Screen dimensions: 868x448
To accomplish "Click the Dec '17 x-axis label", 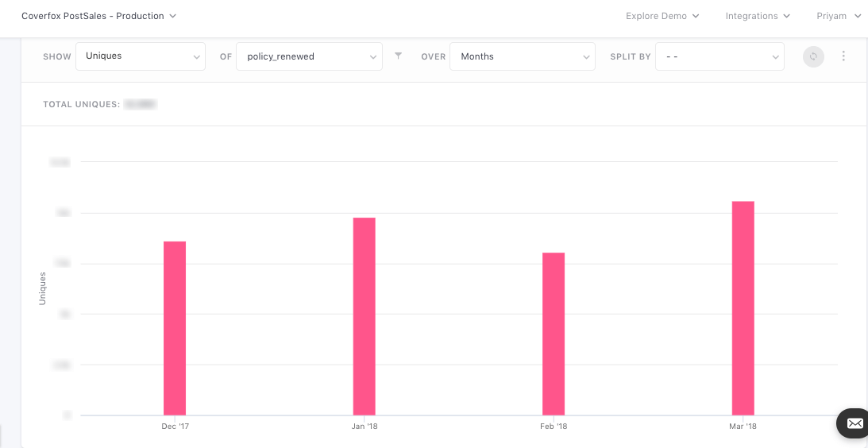I will (x=175, y=427).
